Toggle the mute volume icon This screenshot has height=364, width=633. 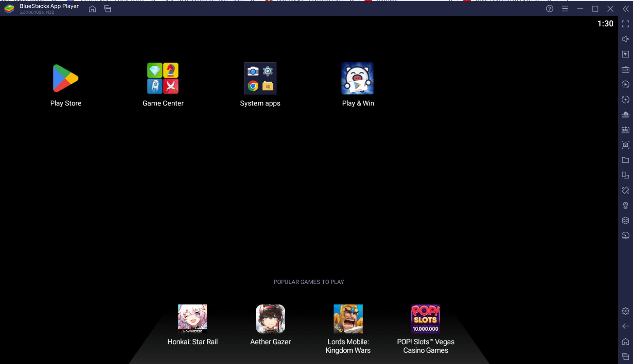(625, 39)
